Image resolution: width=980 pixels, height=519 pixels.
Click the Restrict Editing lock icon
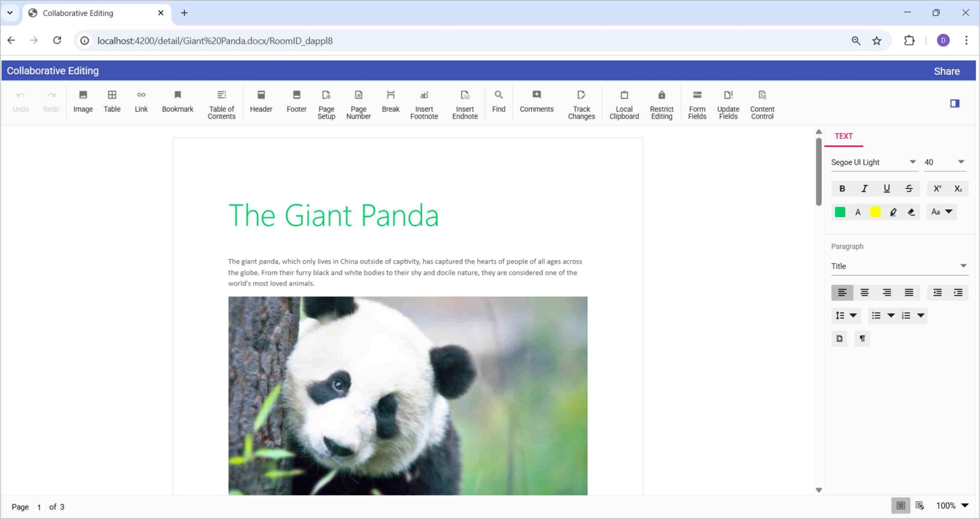tap(661, 95)
